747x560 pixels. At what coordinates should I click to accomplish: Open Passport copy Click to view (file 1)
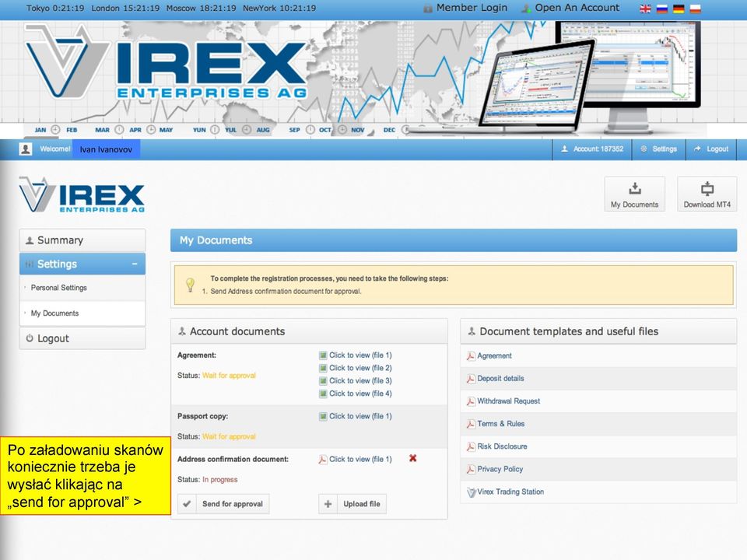pyautogui.click(x=360, y=417)
